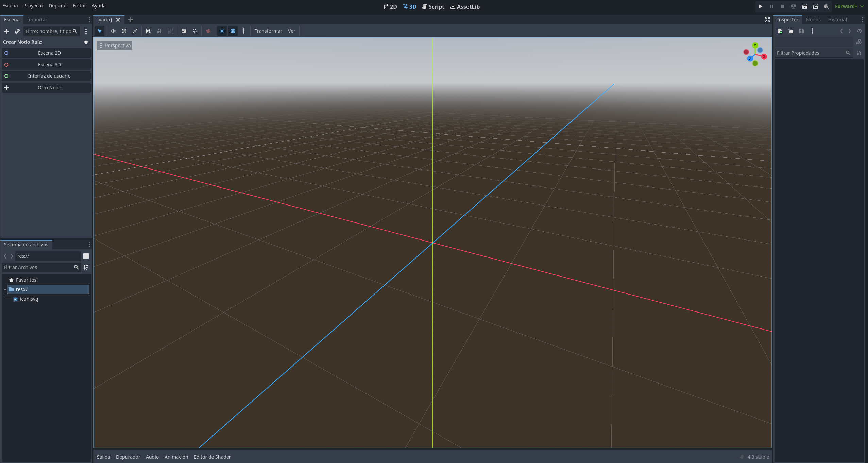
Task: Activate Move Mode tool
Action: click(113, 31)
